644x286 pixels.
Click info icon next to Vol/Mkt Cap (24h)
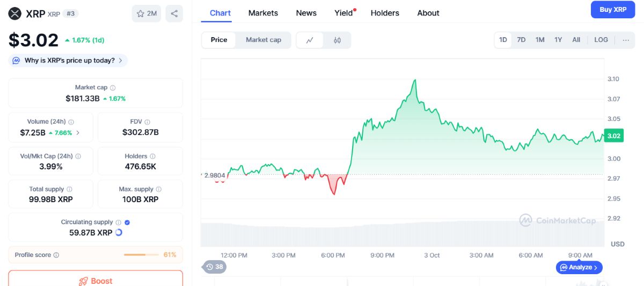pyautogui.click(x=78, y=156)
